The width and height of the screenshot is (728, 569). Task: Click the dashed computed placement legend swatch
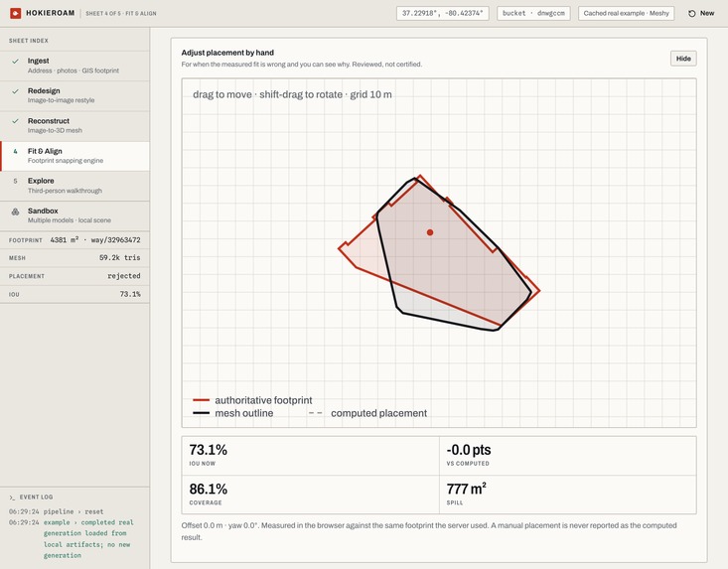[x=316, y=413]
